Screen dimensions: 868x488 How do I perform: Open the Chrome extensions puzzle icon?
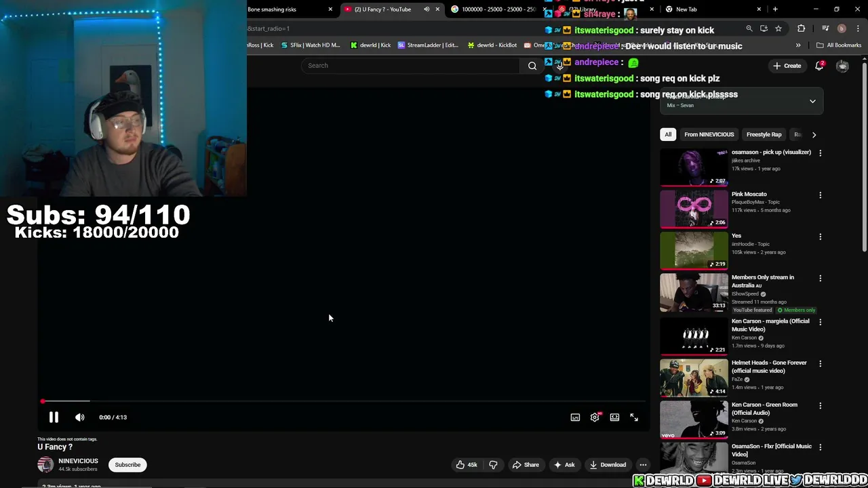click(x=802, y=28)
